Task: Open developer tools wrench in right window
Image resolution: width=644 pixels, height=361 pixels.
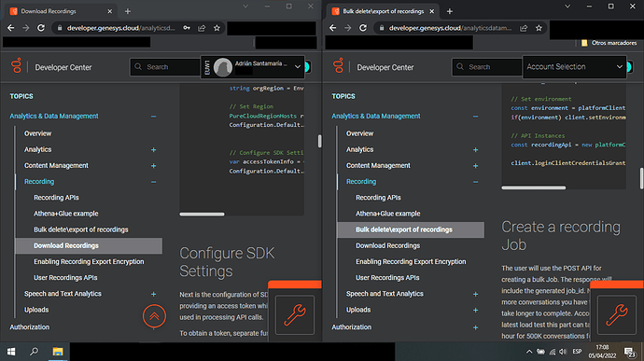Action: point(617,315)
